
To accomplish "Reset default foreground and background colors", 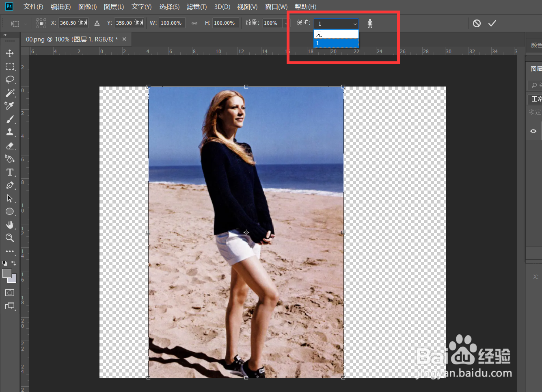I will point(5,263).
